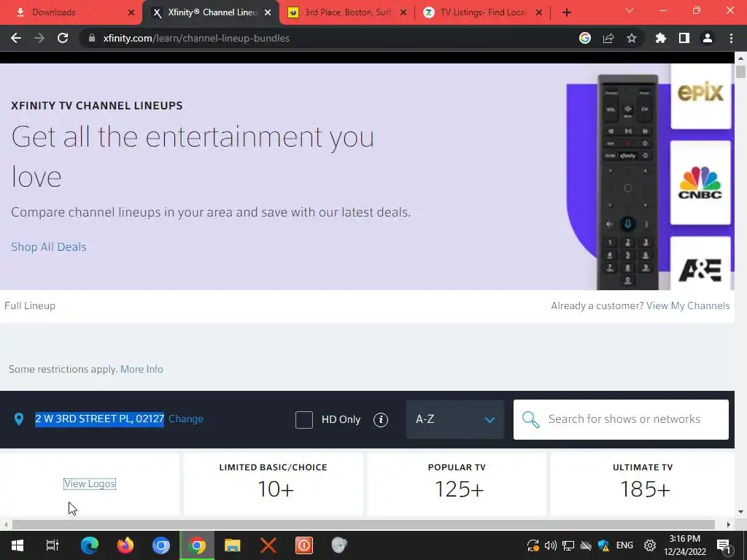Close the Downloads tab

point(131,12)
